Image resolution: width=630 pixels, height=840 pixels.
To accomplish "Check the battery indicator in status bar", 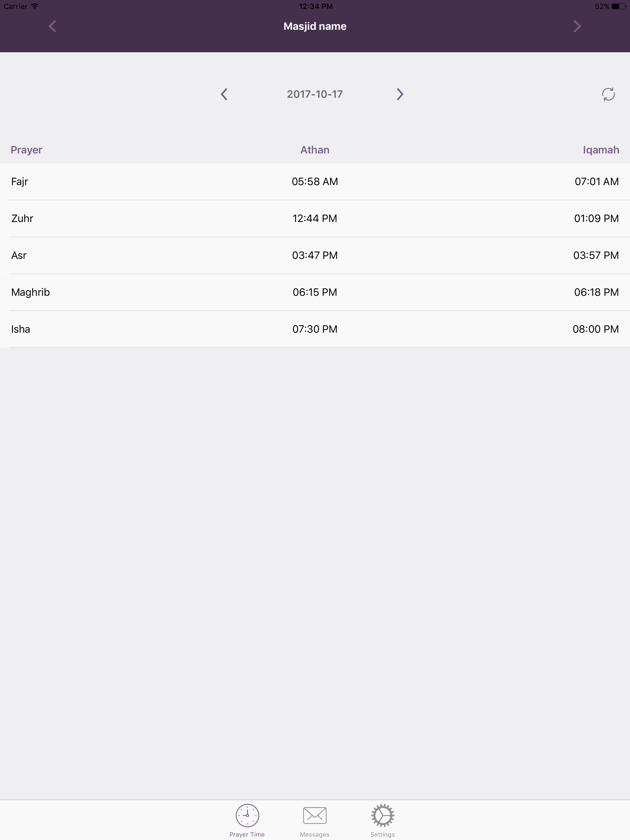I will click(x=618, y=6).
